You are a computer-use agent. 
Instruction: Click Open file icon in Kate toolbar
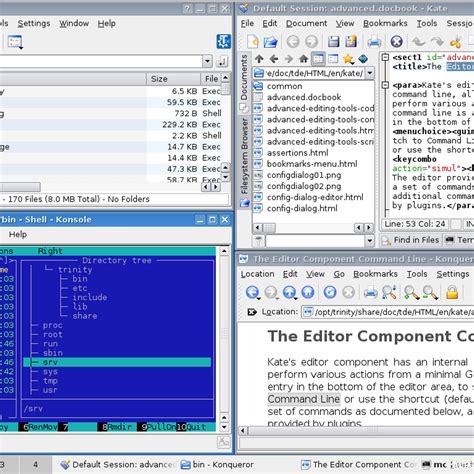(x=270, y=42)
